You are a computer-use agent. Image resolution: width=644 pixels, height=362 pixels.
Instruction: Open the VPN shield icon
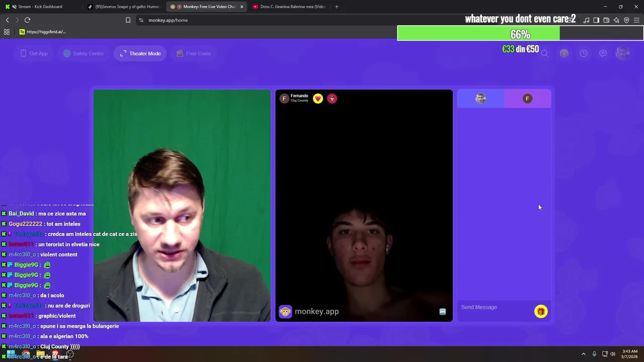[626, 20]
